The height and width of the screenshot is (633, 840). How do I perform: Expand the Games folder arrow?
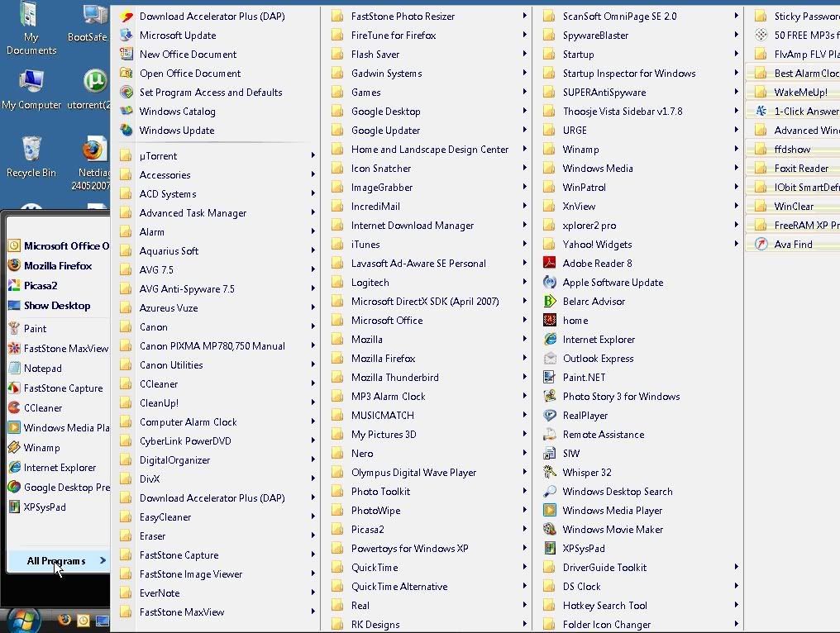click(524, 92)
